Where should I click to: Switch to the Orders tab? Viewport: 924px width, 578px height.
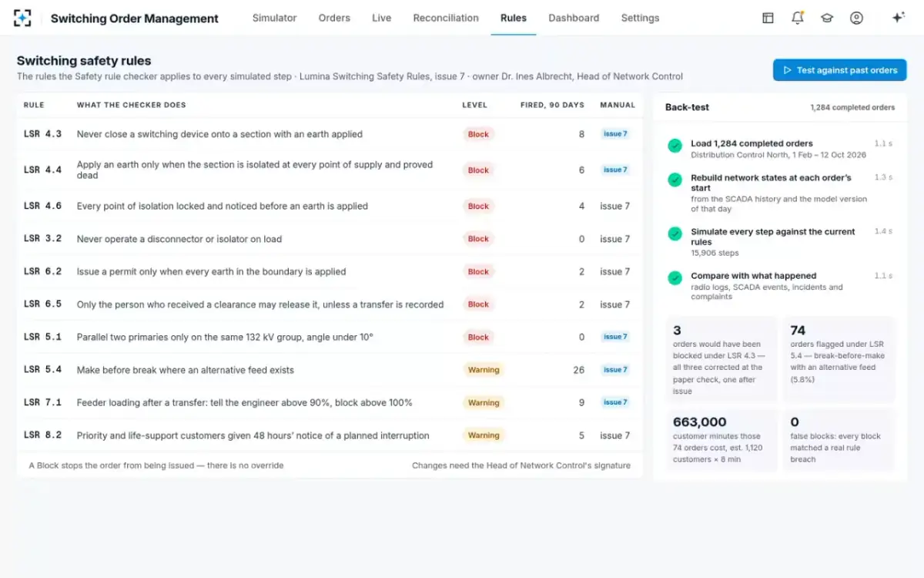coord(334,18)
